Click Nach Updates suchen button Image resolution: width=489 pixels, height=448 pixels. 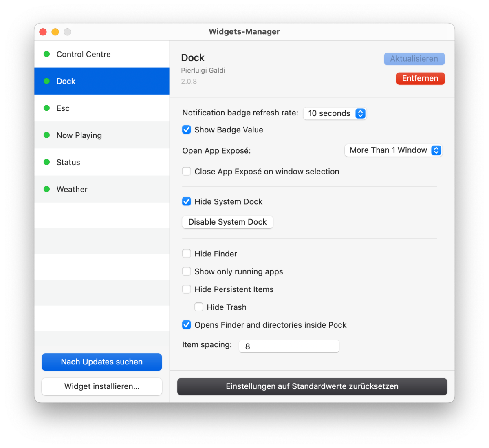point(102,362)
